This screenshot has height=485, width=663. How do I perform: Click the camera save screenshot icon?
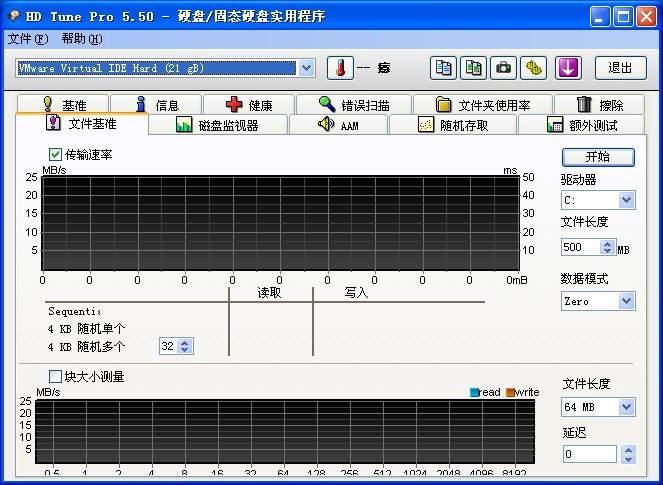tap(504, 68)
